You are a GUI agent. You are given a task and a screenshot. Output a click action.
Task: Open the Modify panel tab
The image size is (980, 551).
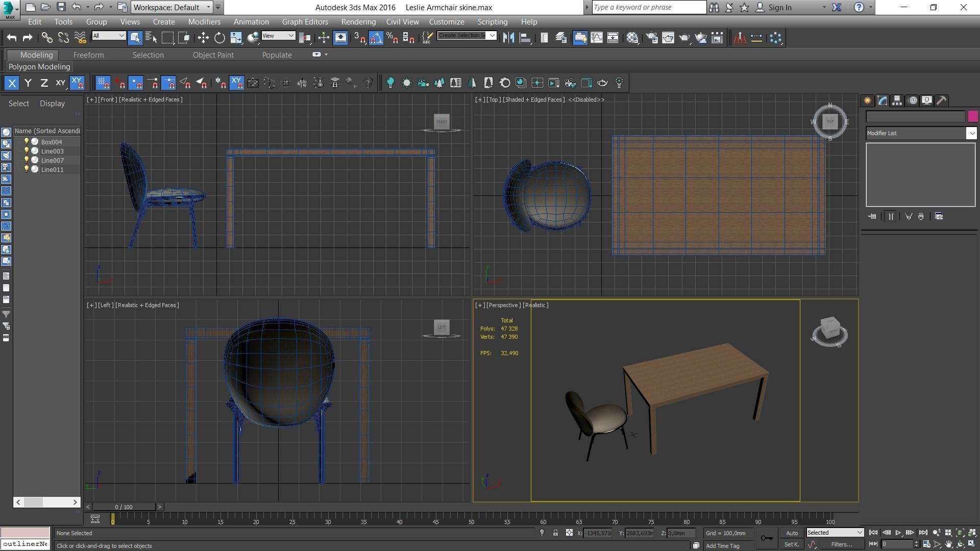tap(882, 101)
